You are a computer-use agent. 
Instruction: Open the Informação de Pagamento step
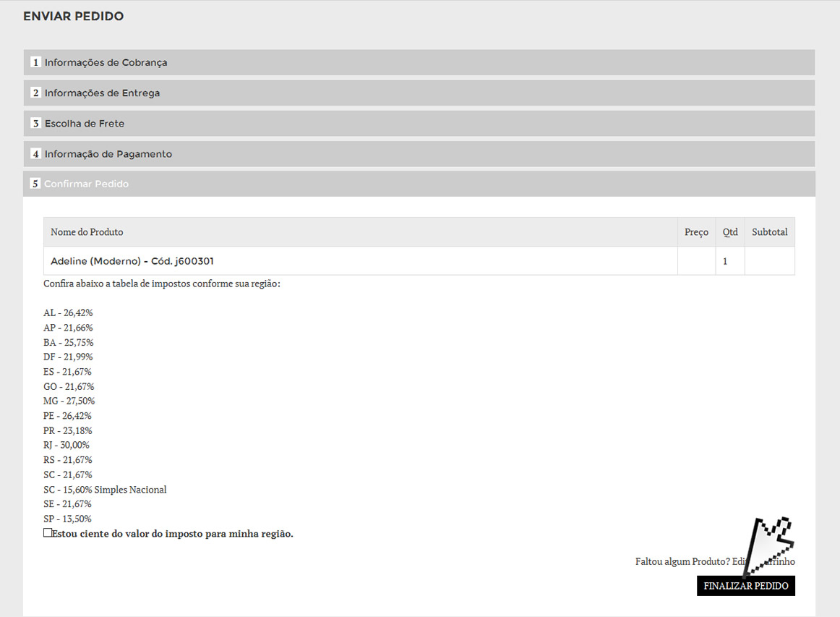point(108,154)
